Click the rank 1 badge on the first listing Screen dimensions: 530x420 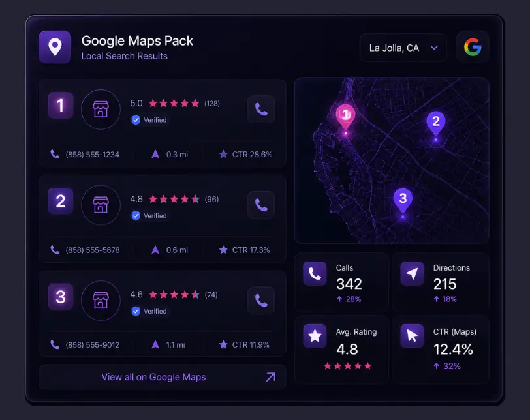[x=61, y=106]
